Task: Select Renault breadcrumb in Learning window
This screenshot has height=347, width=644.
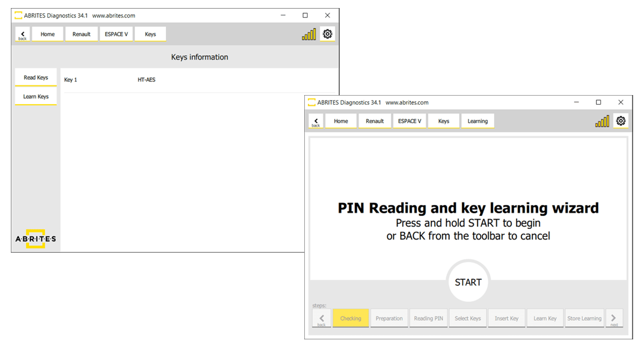Action: [375, 121]
